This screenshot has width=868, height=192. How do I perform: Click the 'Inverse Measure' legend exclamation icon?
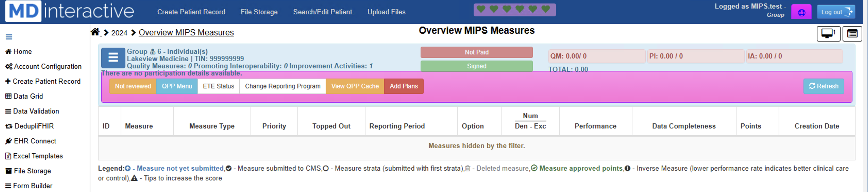pyautogui.click(x=627, y=169)
